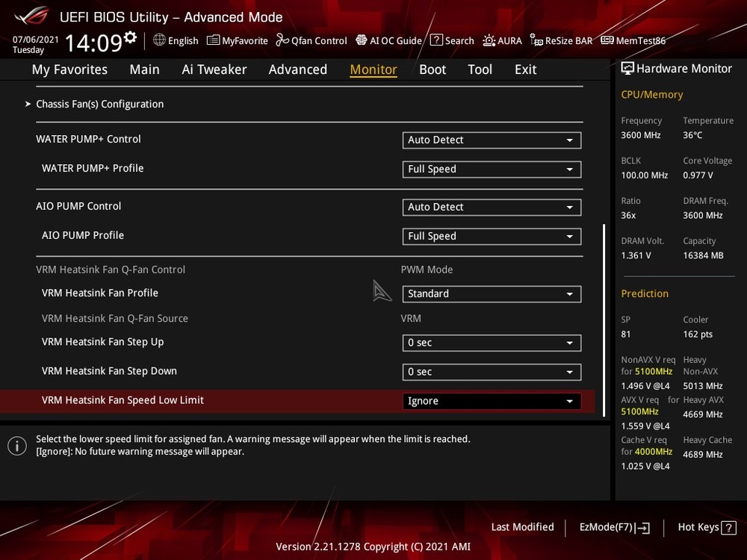Open the WATER PUMP+ Control dropdown
This screenshot has width=747, height=560.
click(x=492, y=140)
